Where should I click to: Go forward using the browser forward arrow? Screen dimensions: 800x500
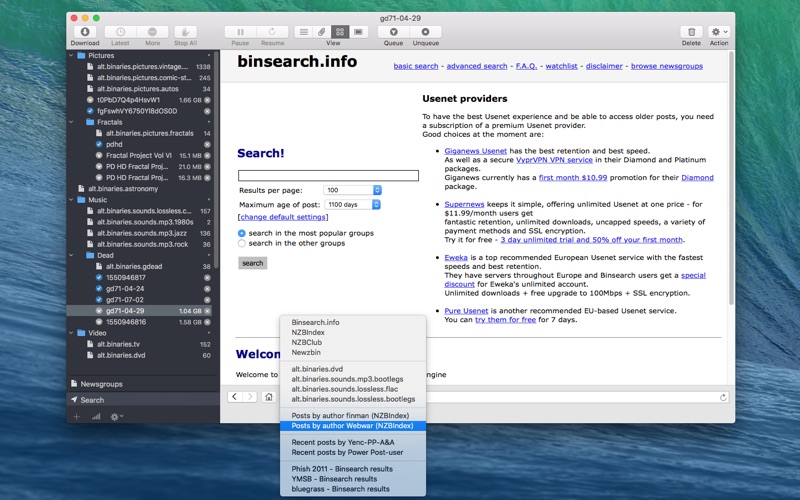click(x=250, y=396)
